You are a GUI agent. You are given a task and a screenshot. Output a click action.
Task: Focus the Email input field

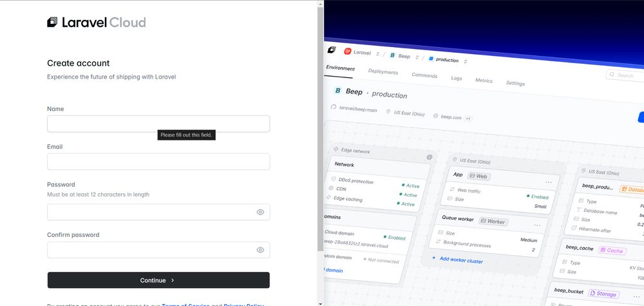(x=158, y=162)
